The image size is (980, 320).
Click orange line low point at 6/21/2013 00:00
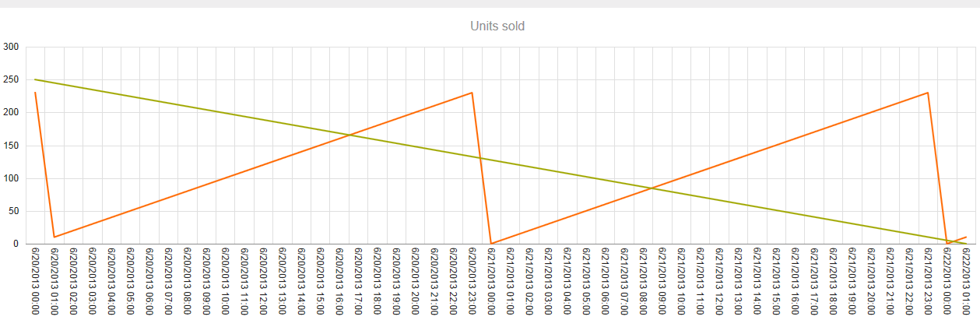pyautogui.click(x=491, y=243)
